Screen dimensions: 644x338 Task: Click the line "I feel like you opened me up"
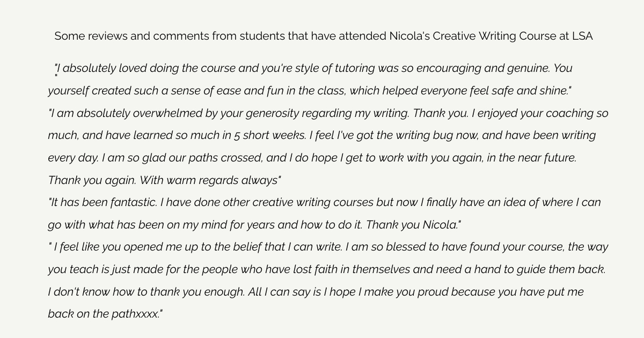328,247
